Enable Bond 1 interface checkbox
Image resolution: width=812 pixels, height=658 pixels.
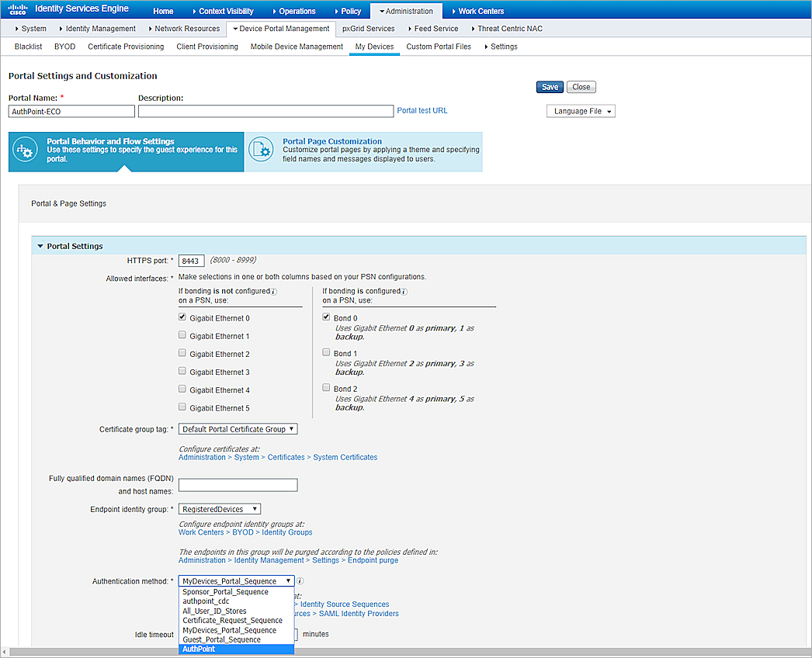point(326,352)
